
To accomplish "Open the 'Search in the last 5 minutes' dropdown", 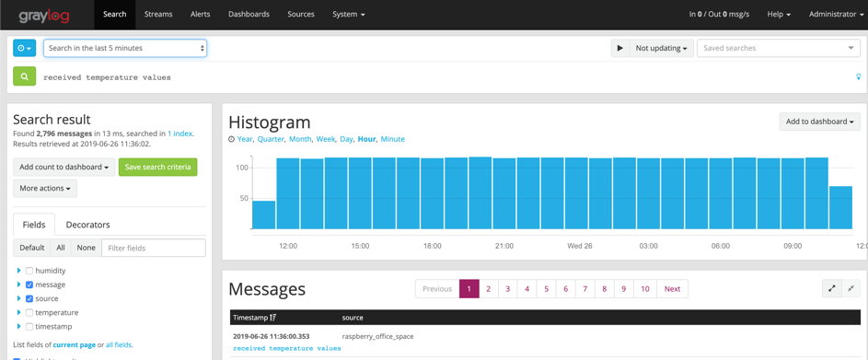I will [125, 48].
